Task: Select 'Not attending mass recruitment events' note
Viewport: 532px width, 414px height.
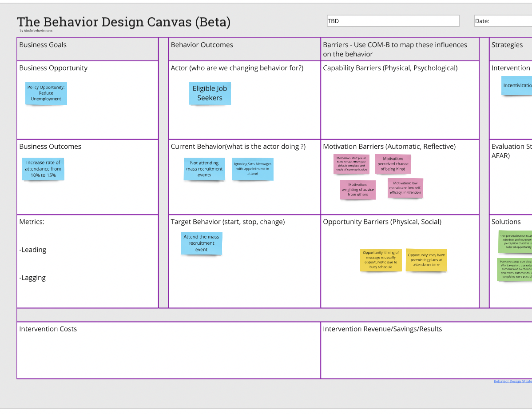Action: pos(204,169)
